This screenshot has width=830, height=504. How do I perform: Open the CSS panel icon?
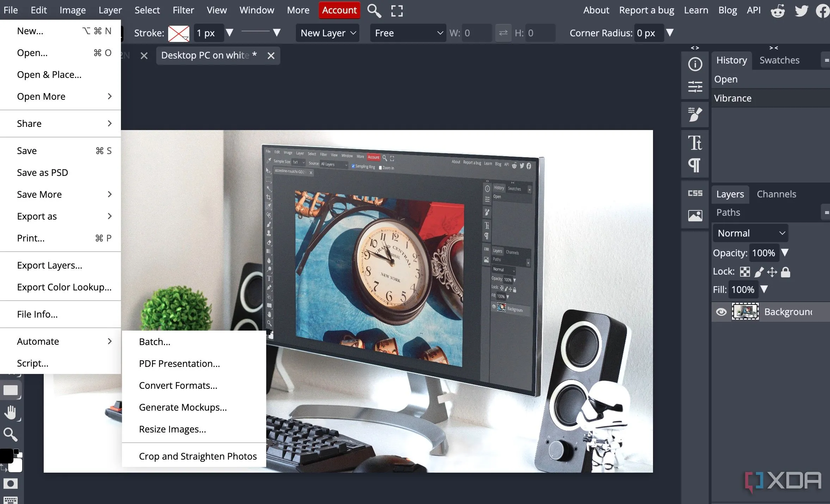695,193
